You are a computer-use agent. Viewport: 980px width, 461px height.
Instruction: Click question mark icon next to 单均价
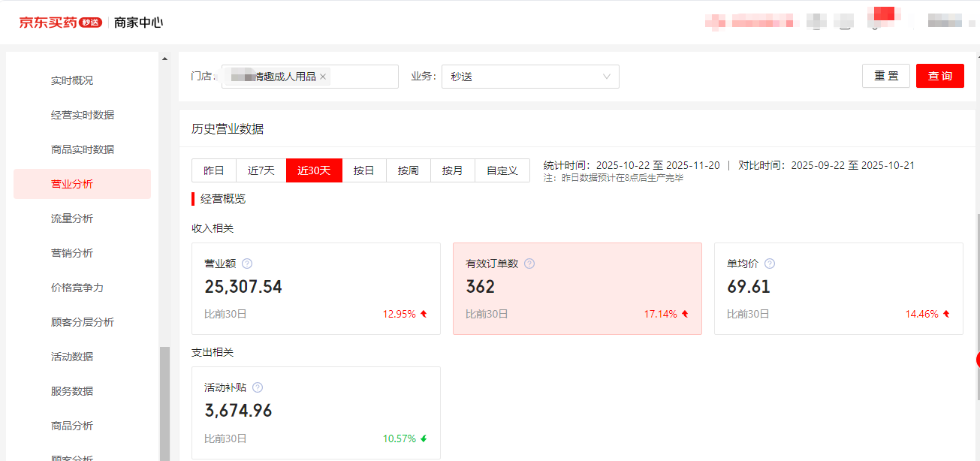pos(770,264)
